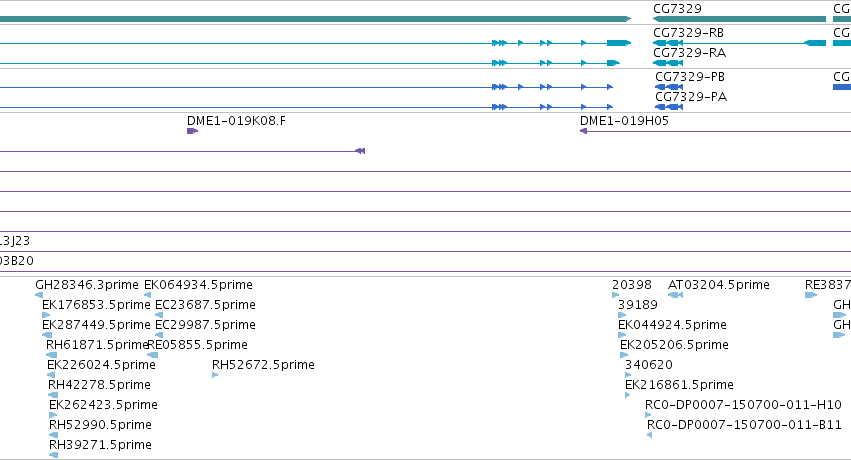
Task: Click the EK064934.5prime EST label
Action: (x=198, y=285)
